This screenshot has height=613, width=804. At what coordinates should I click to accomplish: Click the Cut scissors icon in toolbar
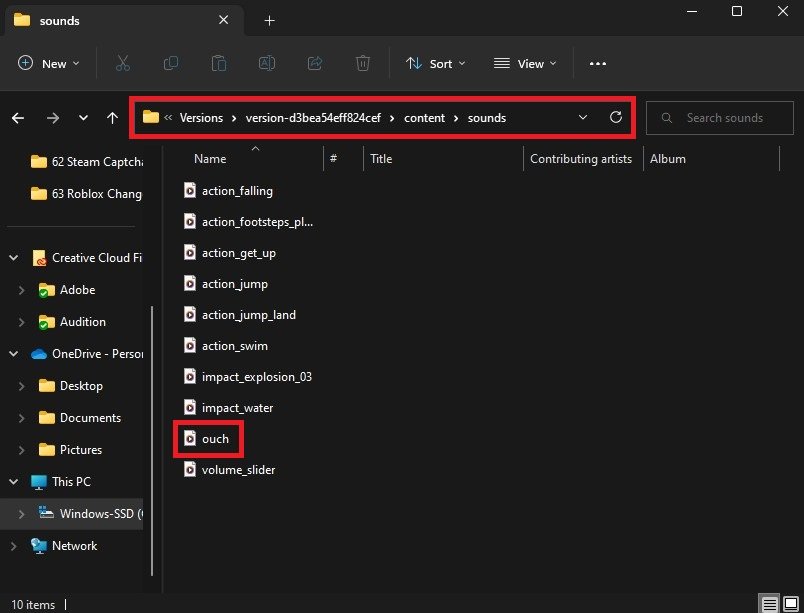point(123,63)
